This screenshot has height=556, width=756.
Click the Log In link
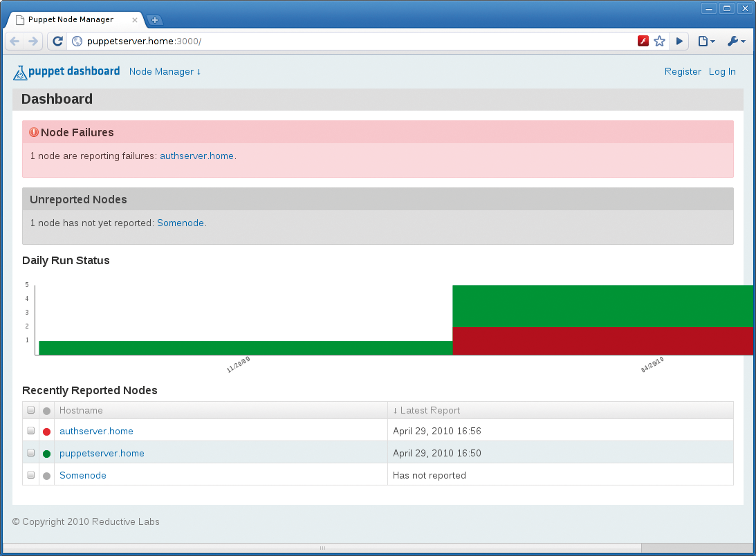(722, 71)
